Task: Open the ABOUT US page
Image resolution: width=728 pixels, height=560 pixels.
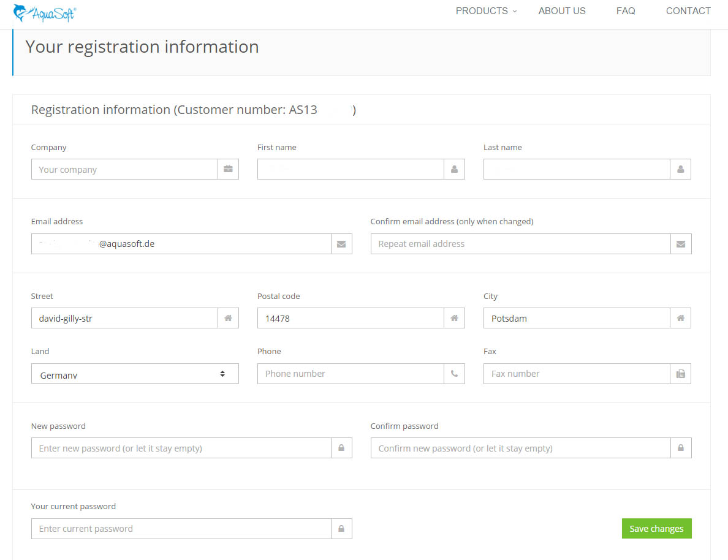Action: pos(562,10)
